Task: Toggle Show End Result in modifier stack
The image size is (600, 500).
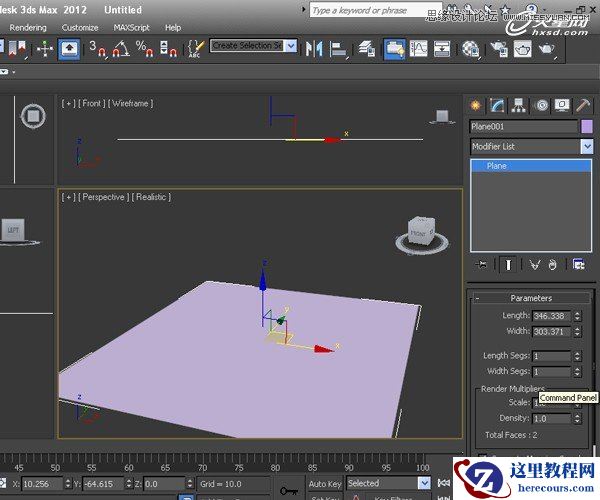Action: (508, 264)
